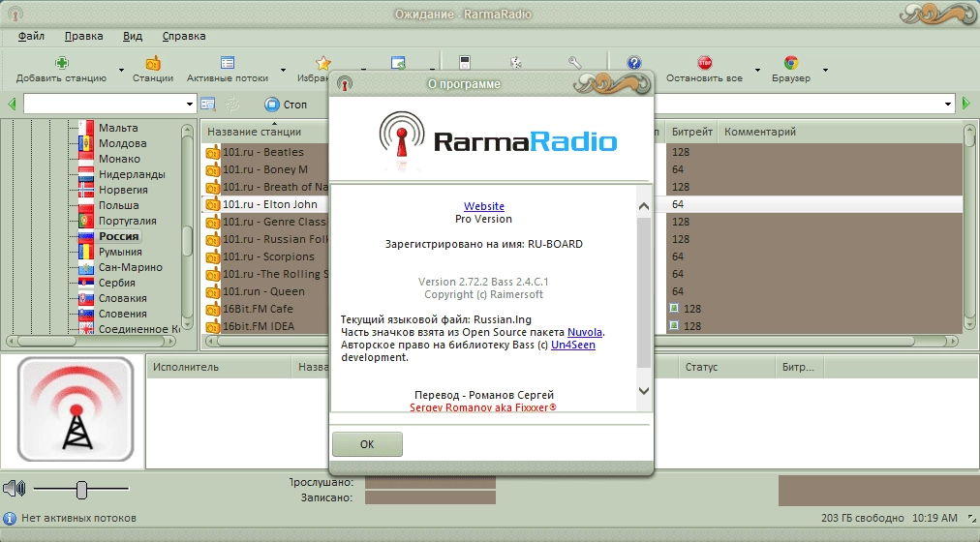Click the volume slider handle
The image size is (980, 542).
pos(81,490)
